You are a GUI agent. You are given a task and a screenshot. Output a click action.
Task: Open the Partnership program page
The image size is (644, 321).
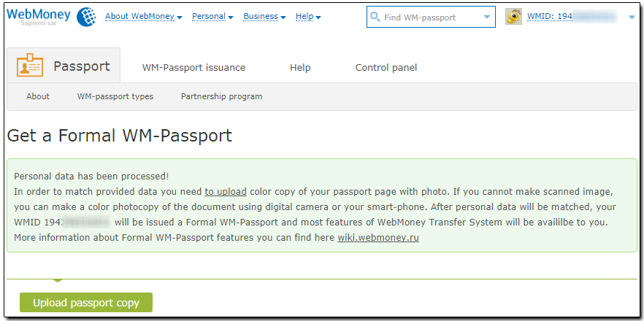click(221, 96)
